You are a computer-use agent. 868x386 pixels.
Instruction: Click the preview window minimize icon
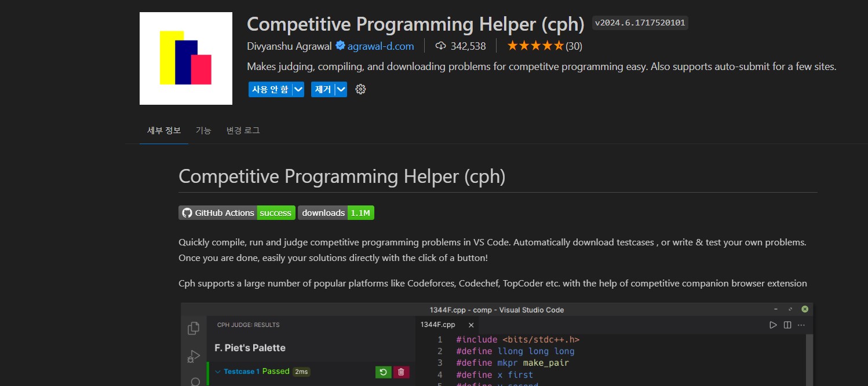775,310
